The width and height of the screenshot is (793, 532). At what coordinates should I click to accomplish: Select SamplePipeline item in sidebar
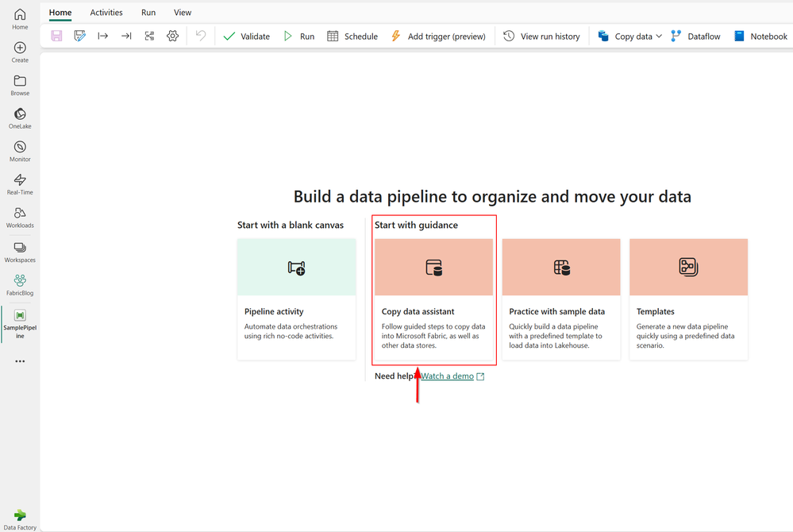[x=20, y=324]
